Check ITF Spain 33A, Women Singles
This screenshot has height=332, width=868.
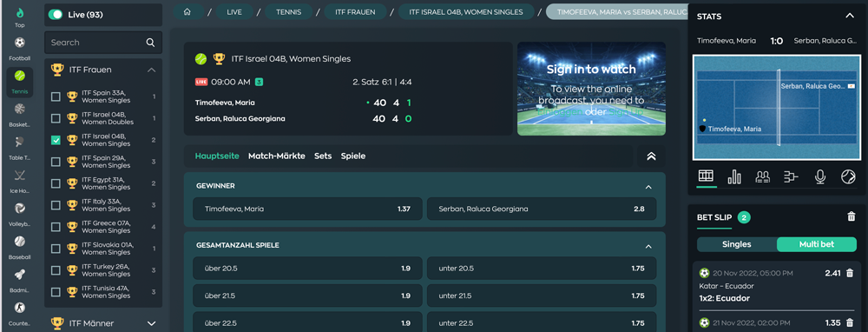click(56, 96)
